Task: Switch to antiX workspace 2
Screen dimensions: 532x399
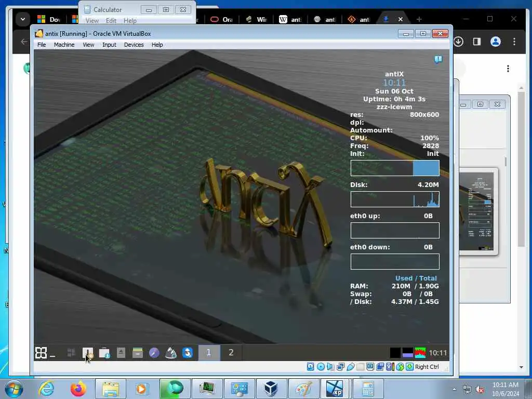Action: (231, 353)
